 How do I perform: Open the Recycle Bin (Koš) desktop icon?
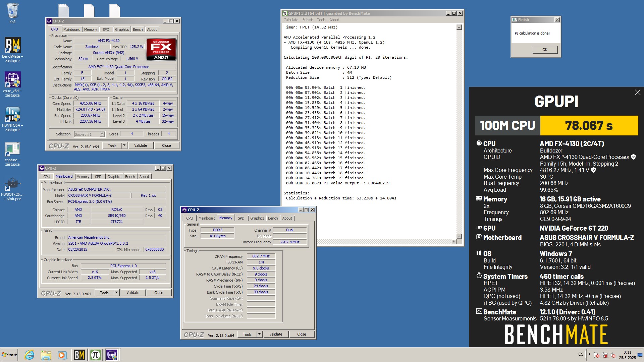(x=12, y=13)
